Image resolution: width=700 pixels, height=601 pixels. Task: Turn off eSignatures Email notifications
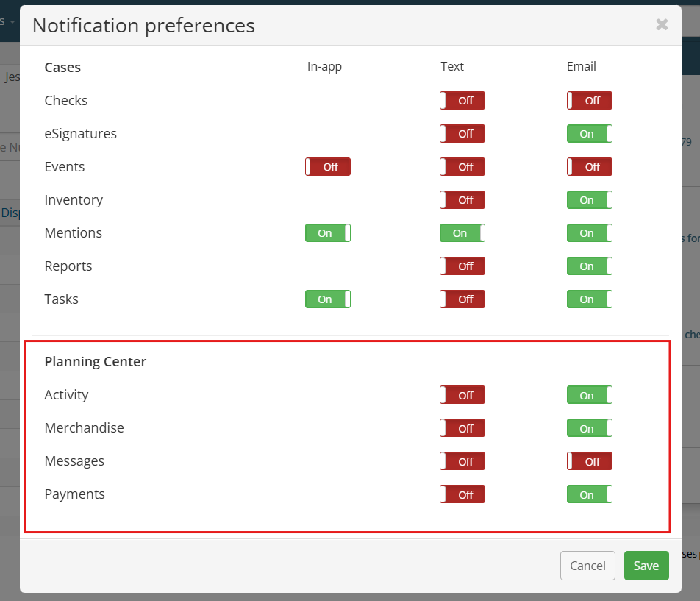click(589, 133)
